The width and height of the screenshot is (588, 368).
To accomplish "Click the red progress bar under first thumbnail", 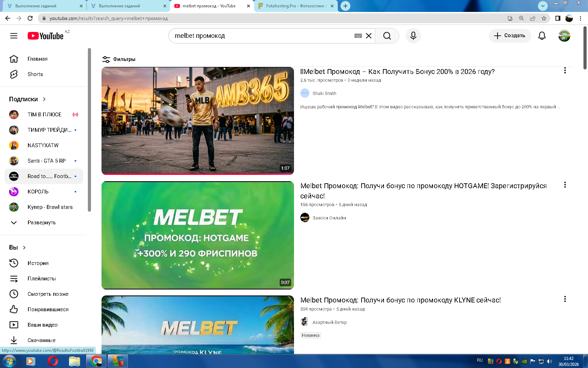I will [197, 174].
